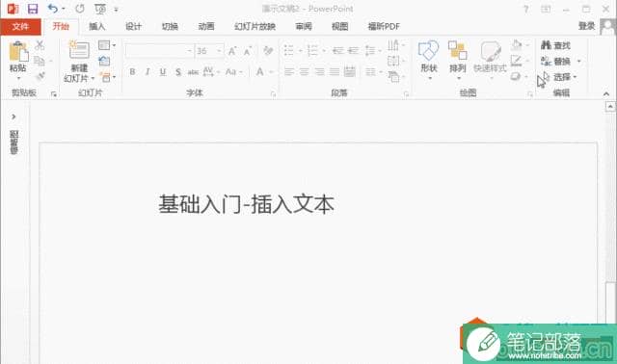Switch to the 设计 (Design) tab
The image size is (617, 364).
click(133, 26)
